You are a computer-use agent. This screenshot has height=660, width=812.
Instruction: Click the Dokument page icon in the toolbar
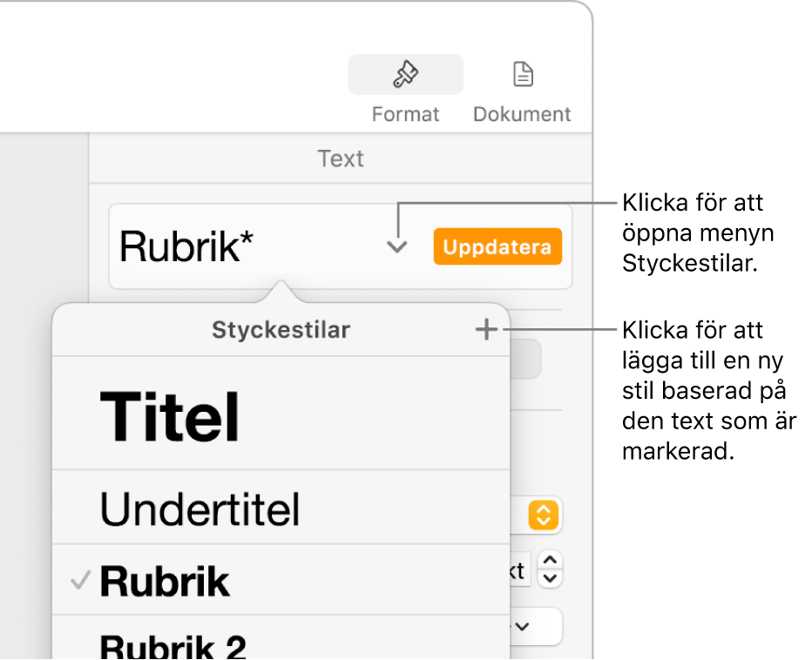[522, 76]
